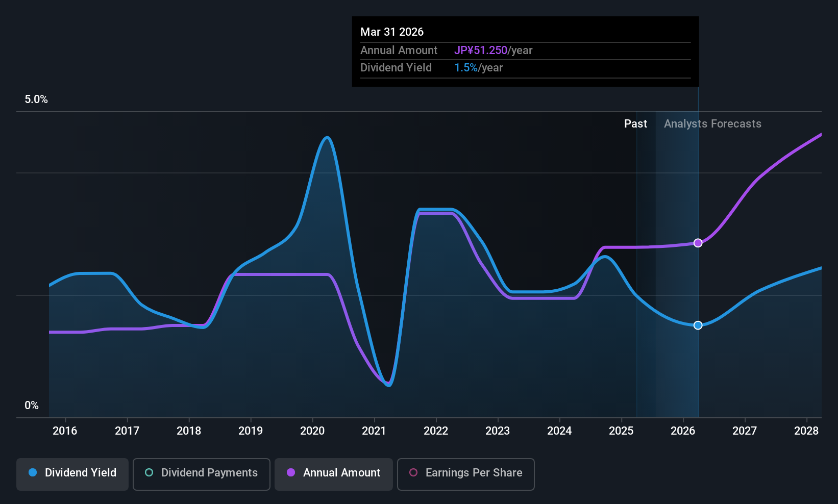The height and width of the screenshot is (504, 838).
Task: Toggle the Annual Amount series
Action: (x=334, y=474)
